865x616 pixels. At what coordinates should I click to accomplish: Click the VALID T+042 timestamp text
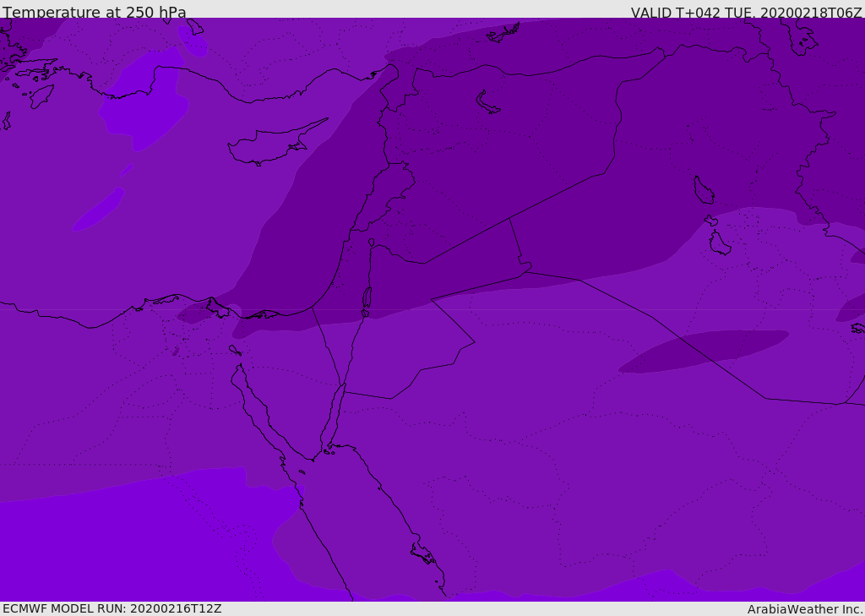746,13
